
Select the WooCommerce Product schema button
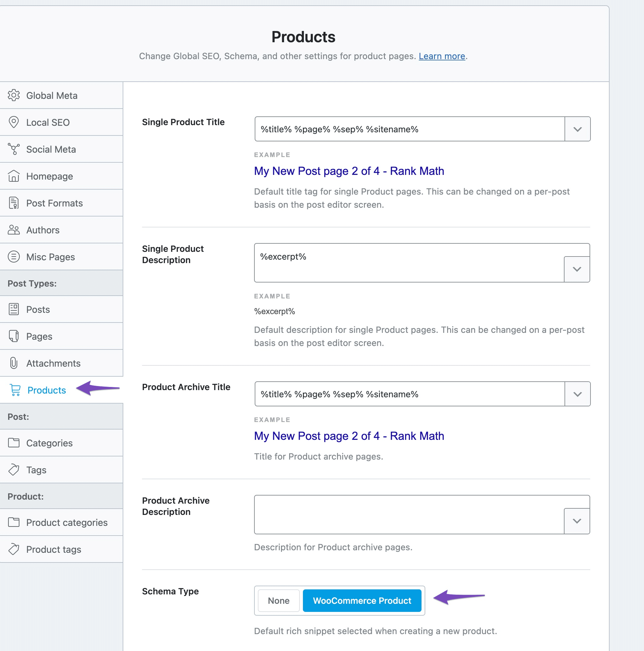tap(361, 601)
